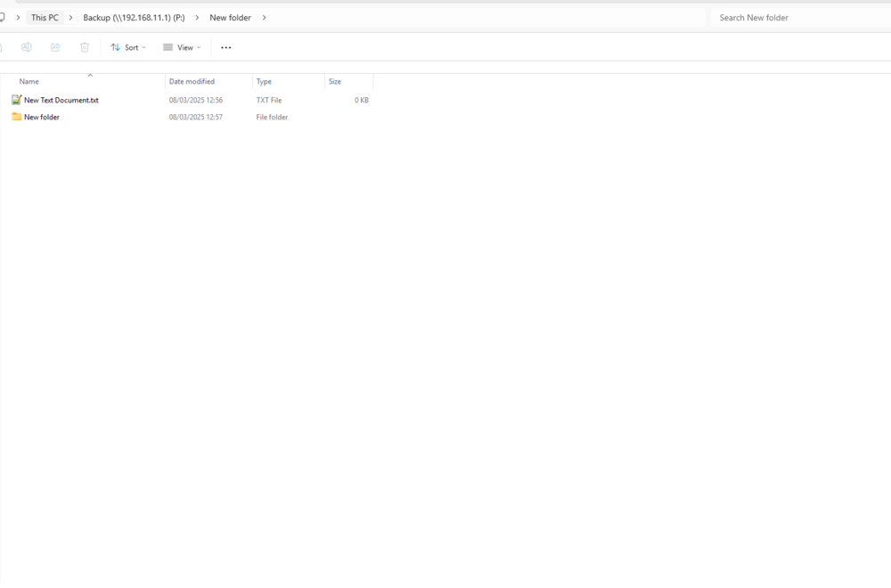
Task: Open the Sort dropdown
Action: pyautogui.click(x=127, y=48)
